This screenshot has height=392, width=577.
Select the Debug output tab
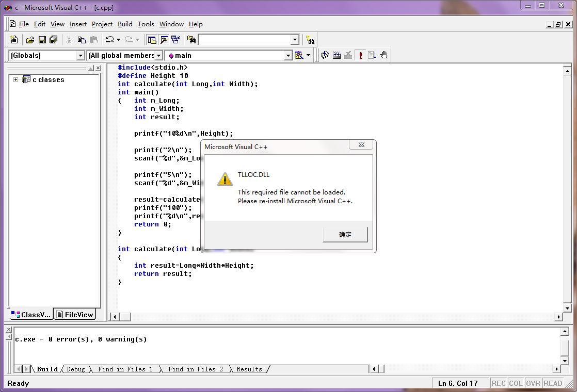point(76,369)
